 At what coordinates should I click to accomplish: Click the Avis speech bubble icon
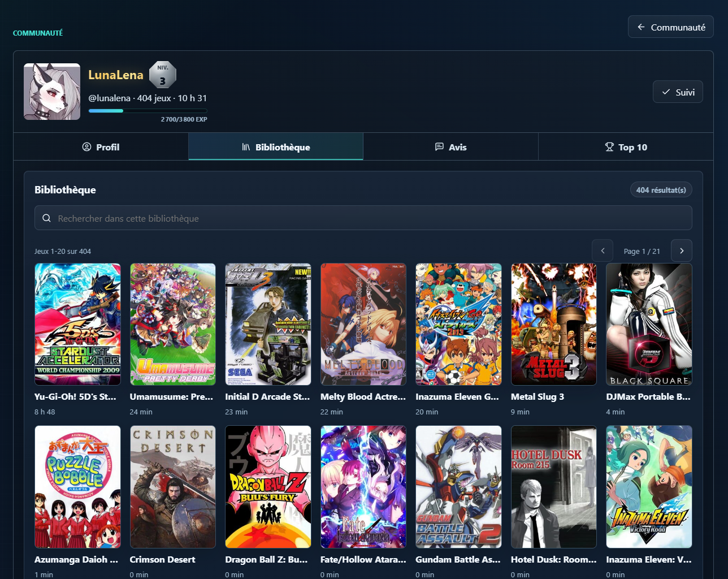click(439, 147)
